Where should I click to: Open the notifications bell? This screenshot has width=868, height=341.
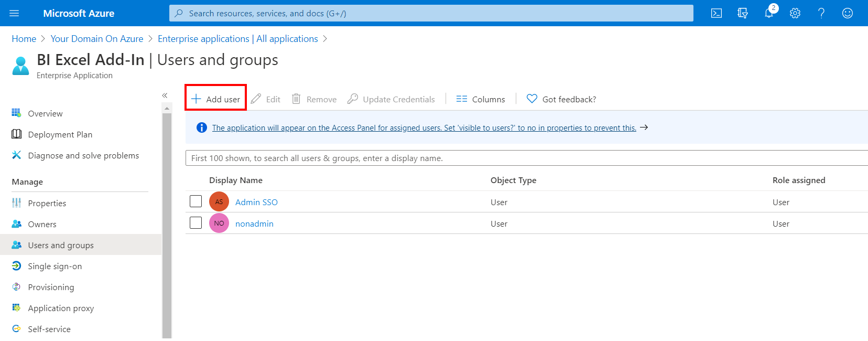768,14
